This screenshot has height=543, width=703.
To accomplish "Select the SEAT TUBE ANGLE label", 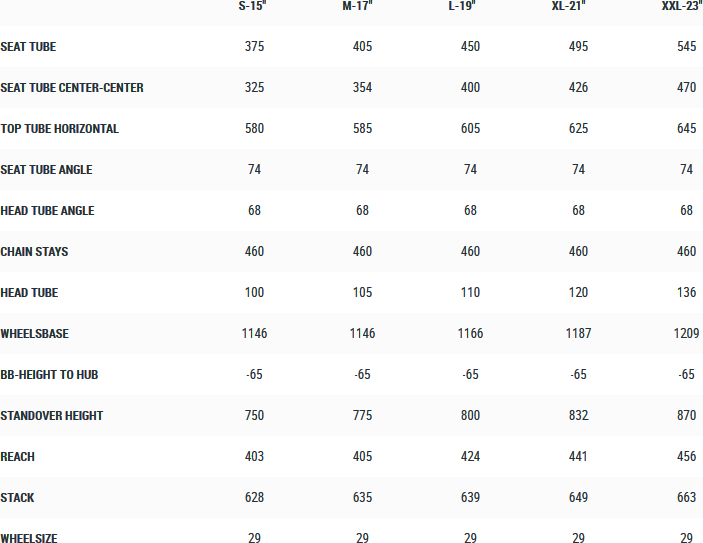I will pyautogui.click(x=46, y=170).
